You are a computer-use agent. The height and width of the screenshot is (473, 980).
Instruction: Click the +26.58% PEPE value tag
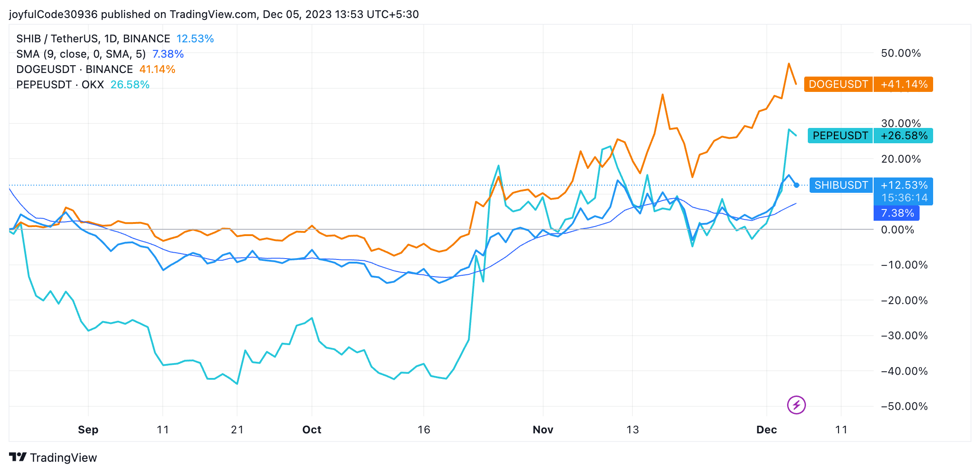tap(904, 136)
